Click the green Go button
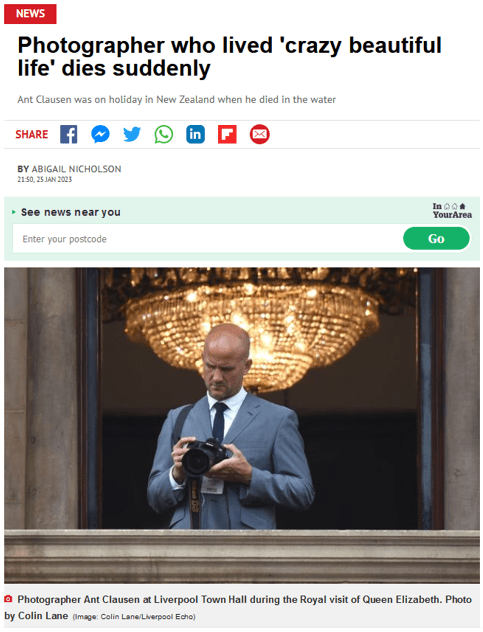483x632 pixels. [x=436, y=239]
